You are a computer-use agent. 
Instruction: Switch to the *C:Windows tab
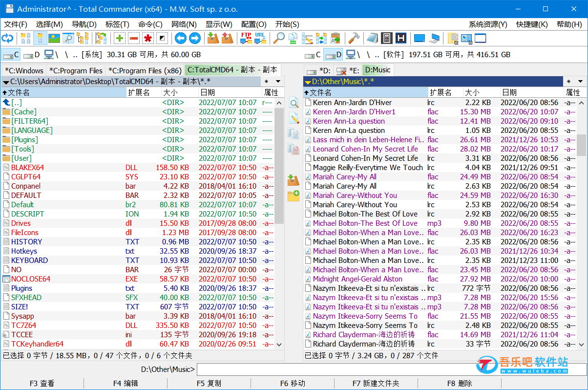pos(24,70)
